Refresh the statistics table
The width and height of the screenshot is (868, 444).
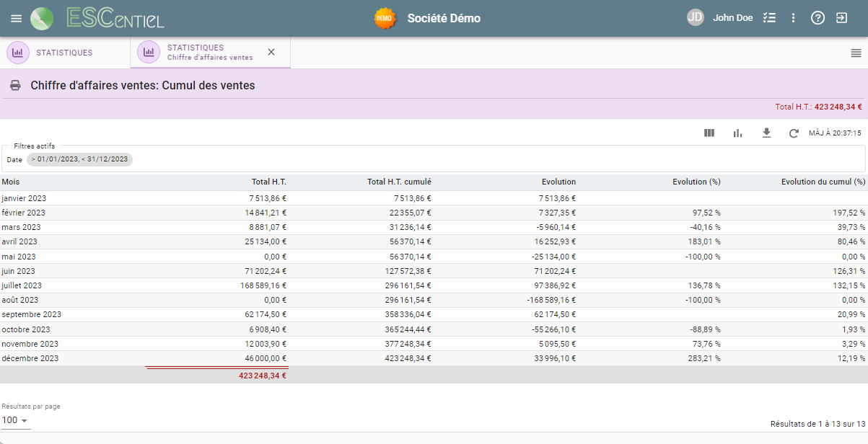[x=794, y=133]
